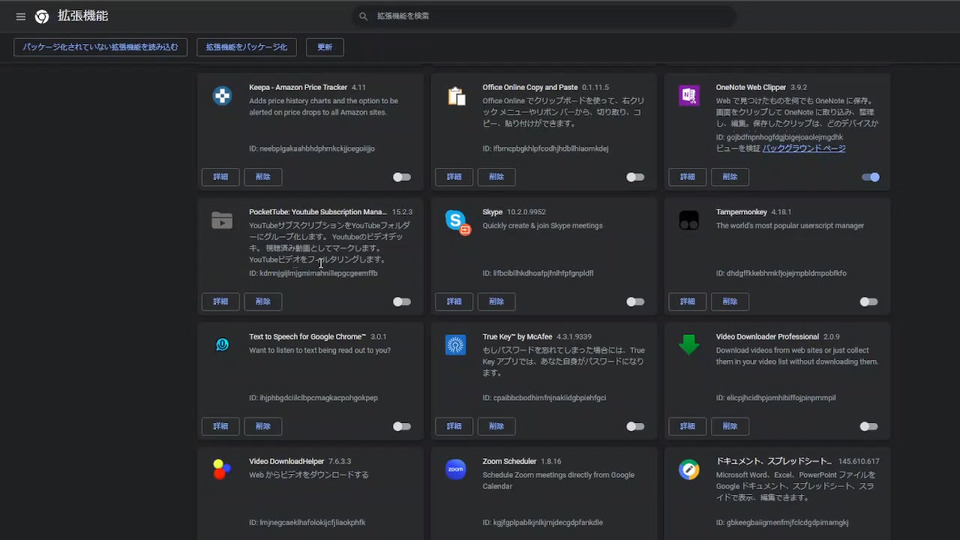Screen dimensions: 960x540
Task: Click 削除 to remove True Key by McAfee
Action: pyautogui.click(x=497, y=426)
